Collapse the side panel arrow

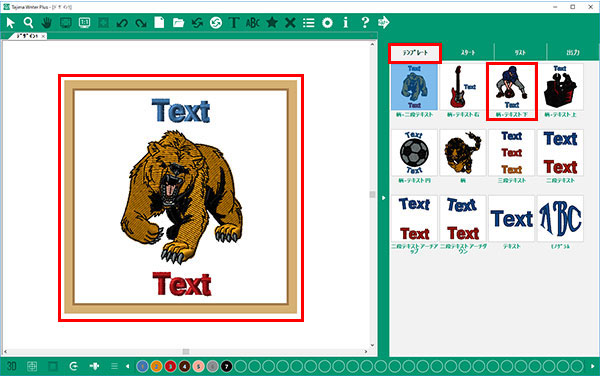tap(383, 198)
